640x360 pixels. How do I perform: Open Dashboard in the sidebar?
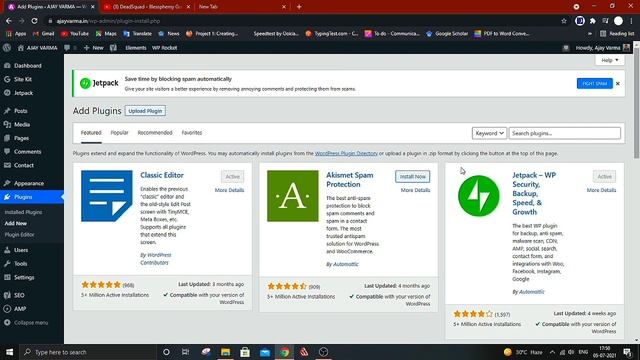pyautogui.click(x=27, y=66)
